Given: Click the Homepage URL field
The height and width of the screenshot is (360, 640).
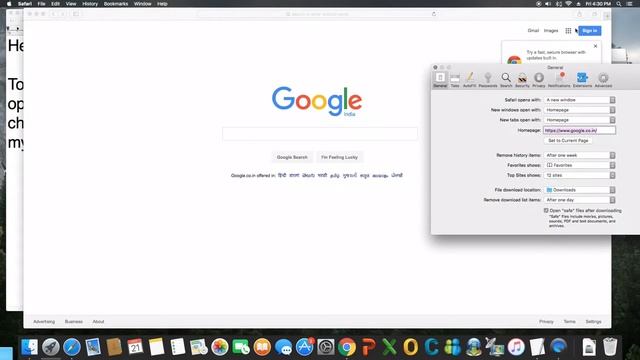Looking at the screenshot, I should point(579,130).
